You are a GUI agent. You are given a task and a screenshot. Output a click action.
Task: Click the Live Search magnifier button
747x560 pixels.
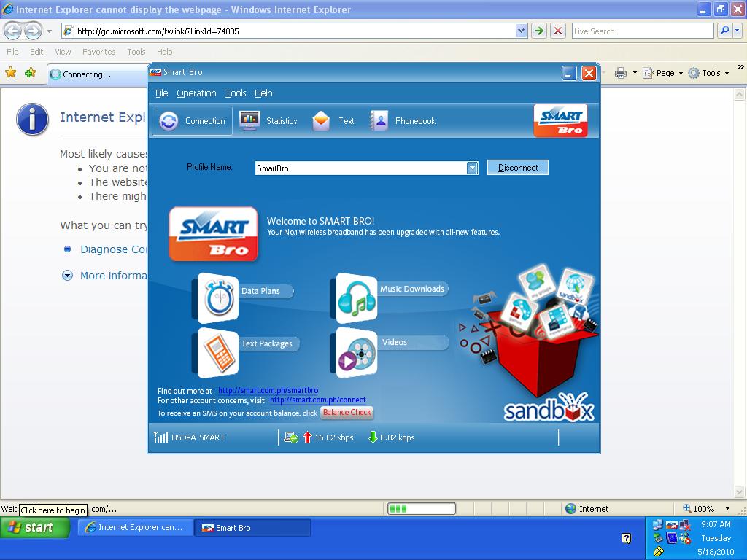tap(724, 31)
